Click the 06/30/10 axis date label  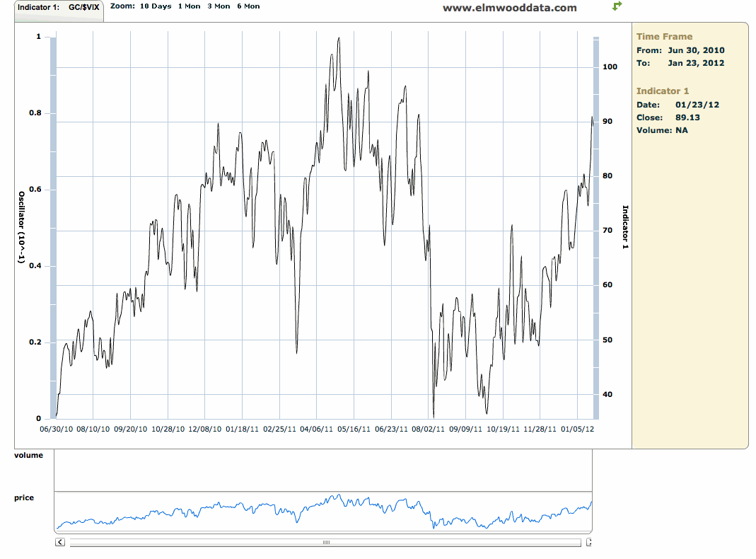pos(57,429)
